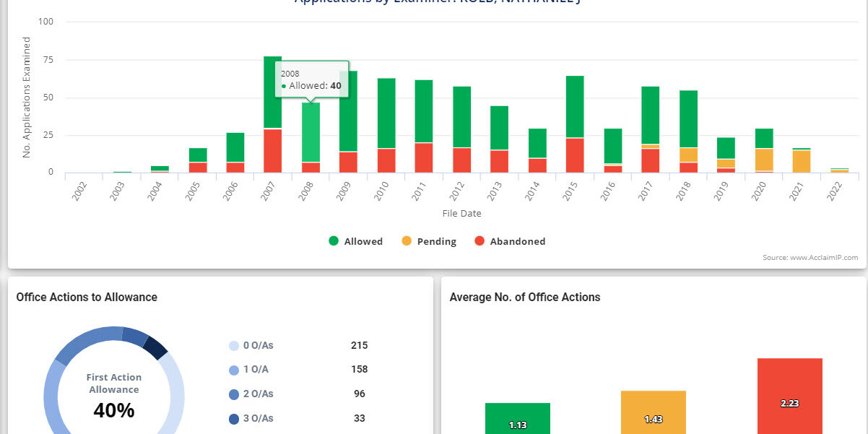Click the green Allowed bar for 2006

pos(235,147)
